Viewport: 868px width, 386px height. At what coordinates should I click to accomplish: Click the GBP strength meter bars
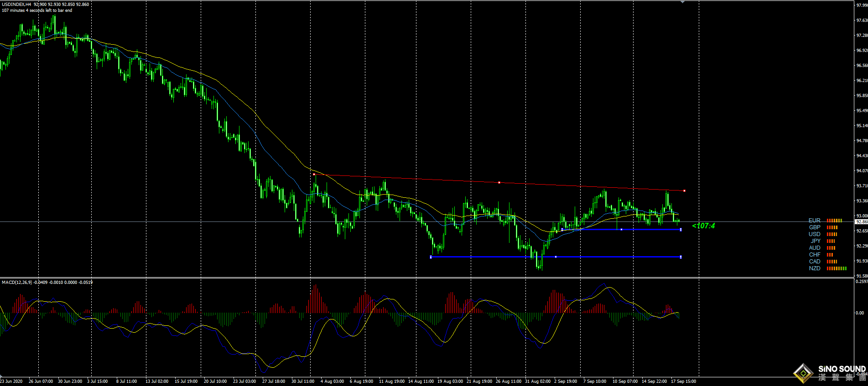coord(832,227)
